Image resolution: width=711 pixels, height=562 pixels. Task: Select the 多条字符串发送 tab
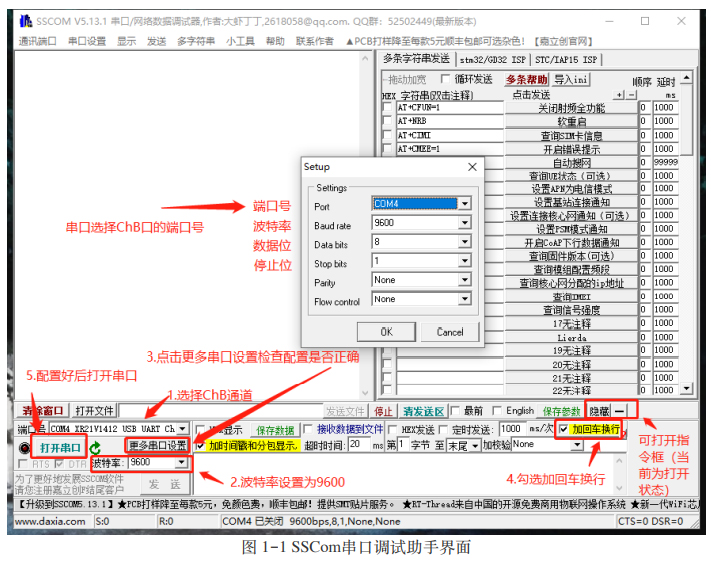pos(416,59)
